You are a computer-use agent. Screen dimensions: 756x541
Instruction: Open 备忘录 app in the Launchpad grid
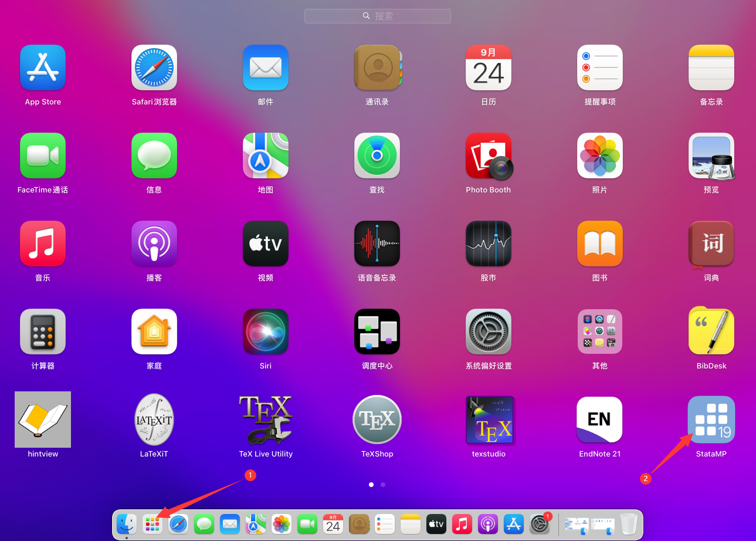click(711, 67)
